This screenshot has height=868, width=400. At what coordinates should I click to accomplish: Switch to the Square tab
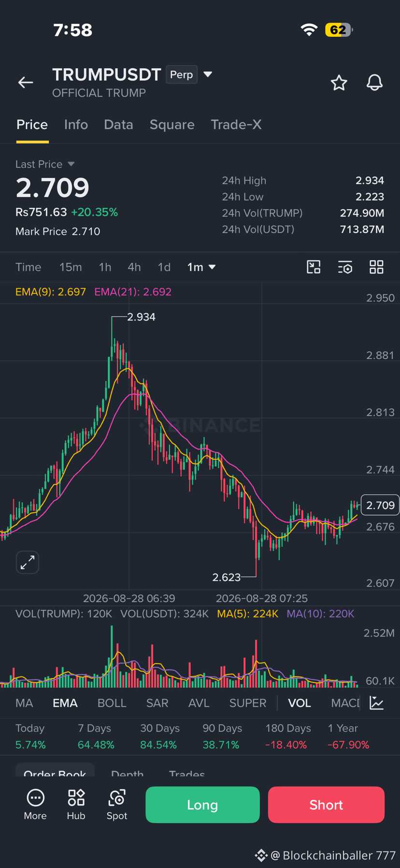(172, 125)
